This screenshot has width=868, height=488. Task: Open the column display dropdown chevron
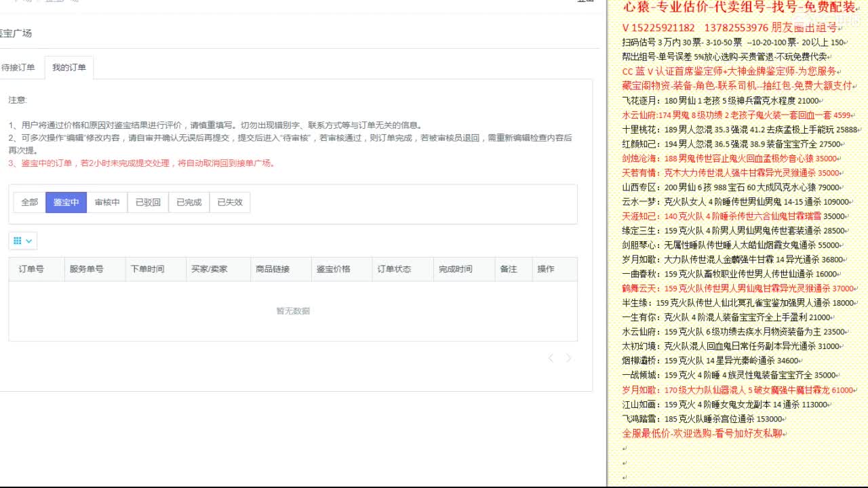(x=28, y=241)
